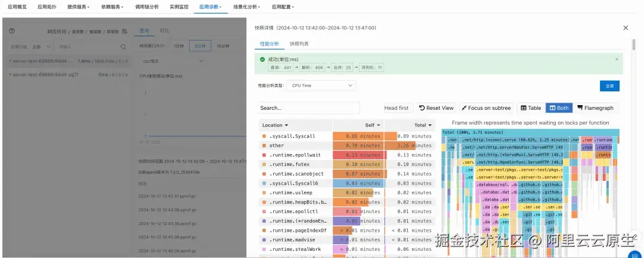This screenshot has height=258, width=644.
Task: Select the 'other' row in the table
Action: [x=346, y=146]
